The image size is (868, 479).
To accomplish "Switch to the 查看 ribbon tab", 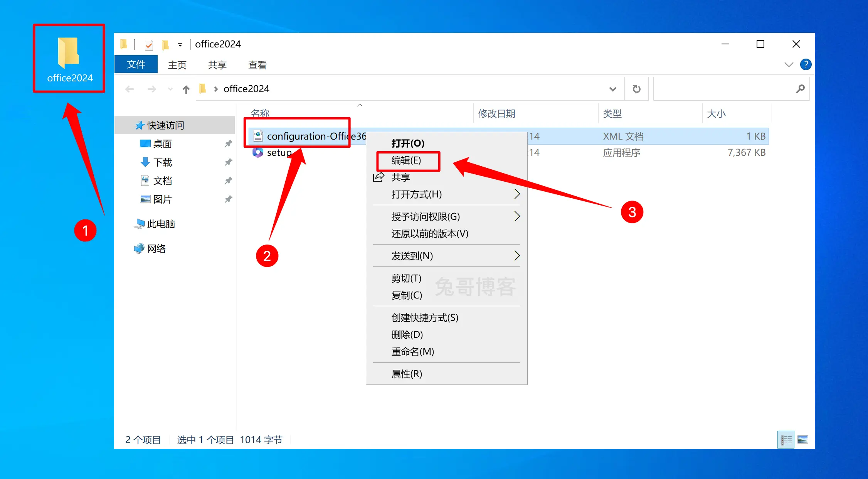I will point(257,65).
